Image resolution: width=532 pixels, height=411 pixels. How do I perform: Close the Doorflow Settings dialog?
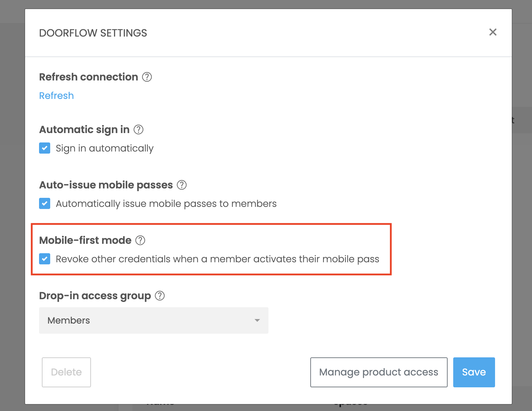tap(493, 32)
